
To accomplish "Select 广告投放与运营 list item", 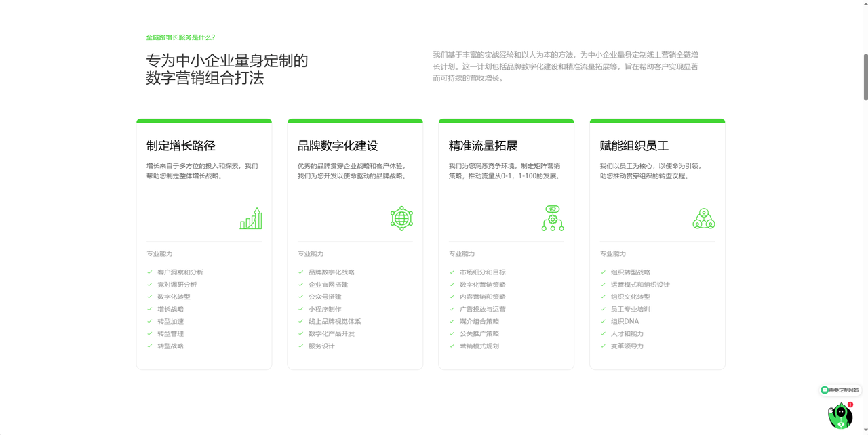I will tap(482, 309).
